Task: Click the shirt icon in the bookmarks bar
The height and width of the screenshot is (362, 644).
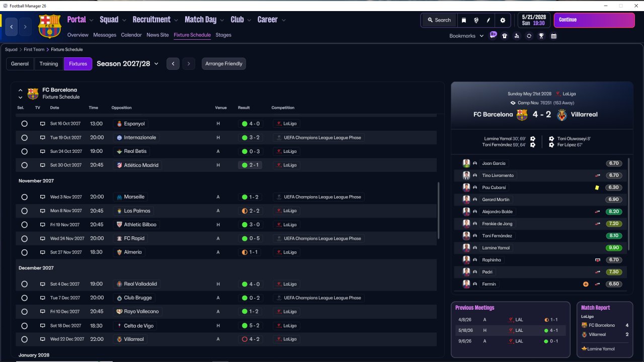Action: (x=505, y=36)
